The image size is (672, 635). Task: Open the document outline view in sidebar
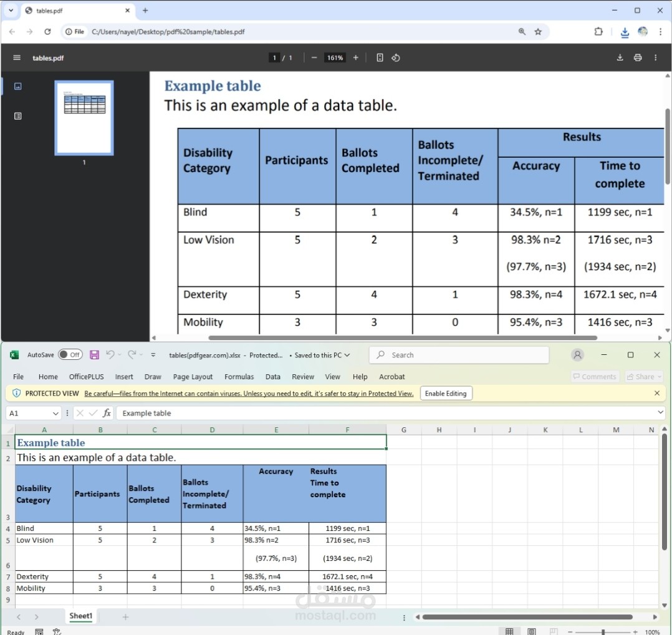coord(18,116)
